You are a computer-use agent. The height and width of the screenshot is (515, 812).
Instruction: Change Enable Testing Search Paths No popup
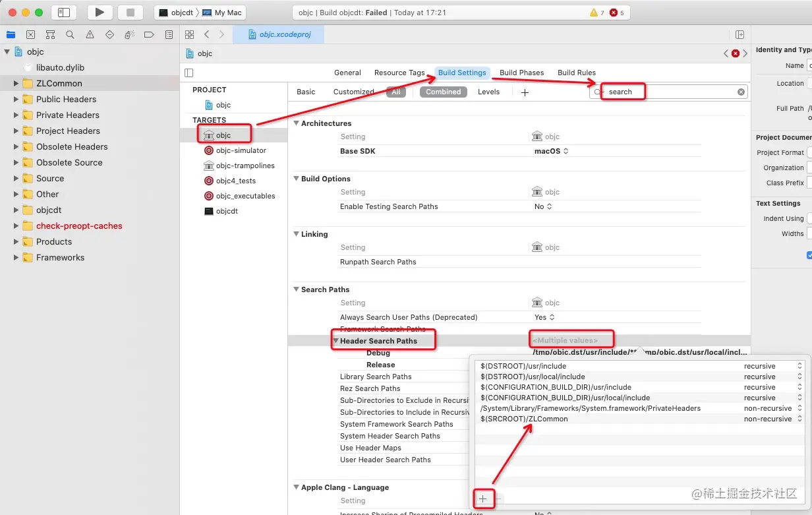tap(543, 206)
